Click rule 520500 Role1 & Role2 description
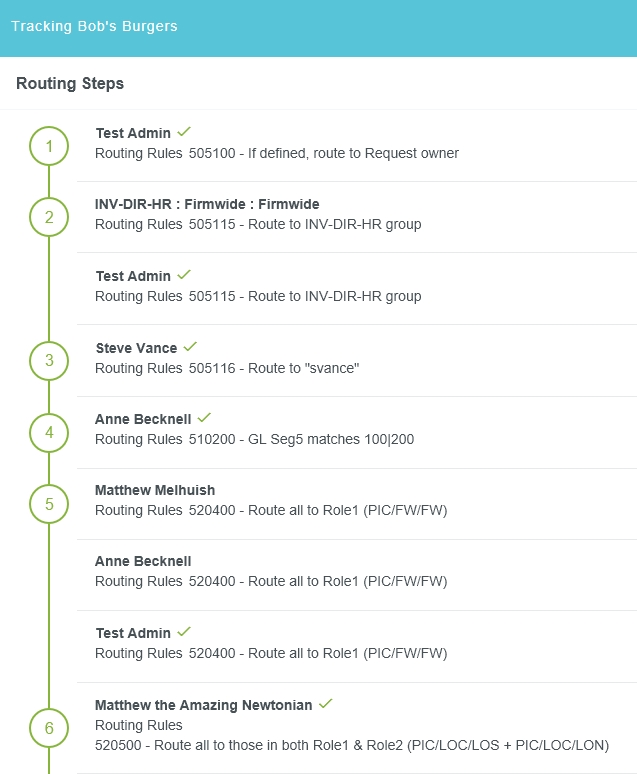This screenshot has width=637, height=774. pos(351,745)
